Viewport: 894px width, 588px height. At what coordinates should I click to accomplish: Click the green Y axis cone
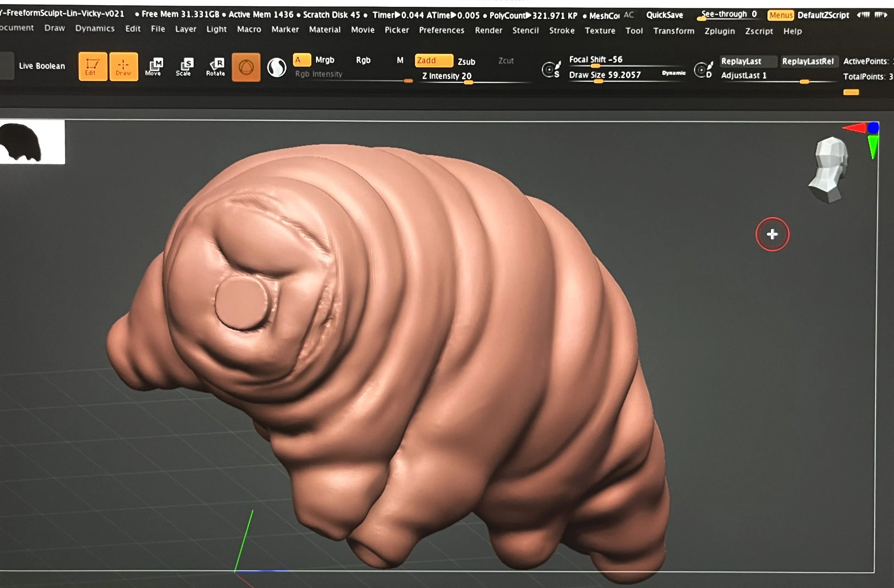point(873,147)
